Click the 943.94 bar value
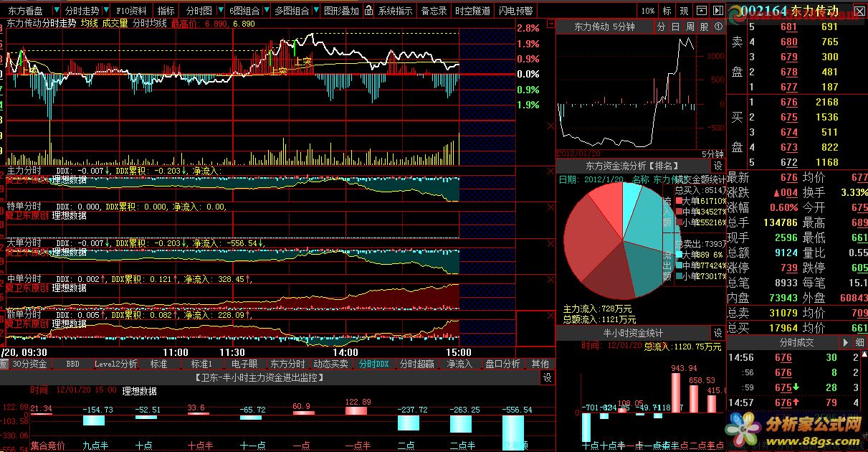Viewport: 868px width, 452px height. 684,368
